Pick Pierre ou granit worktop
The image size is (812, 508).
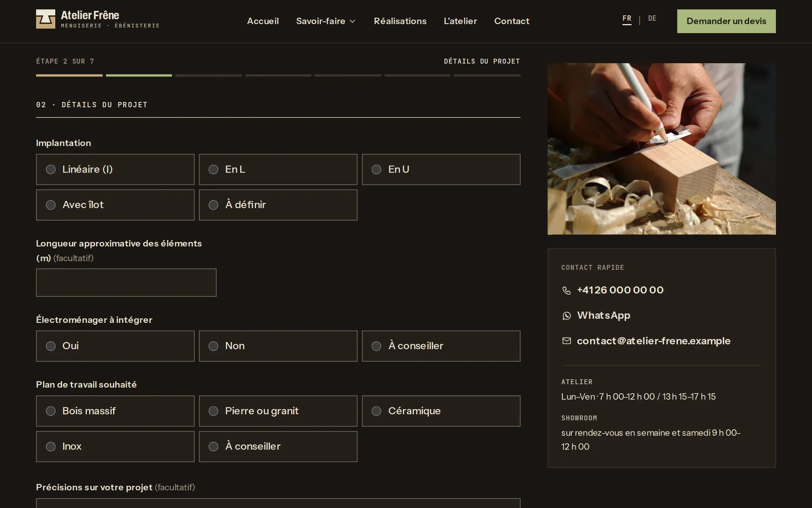point(278,411)
